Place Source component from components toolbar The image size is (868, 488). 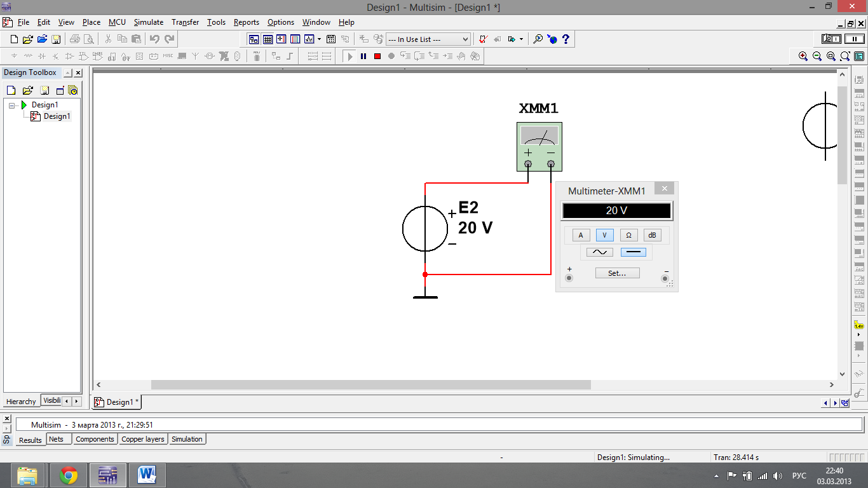point(14,56)
